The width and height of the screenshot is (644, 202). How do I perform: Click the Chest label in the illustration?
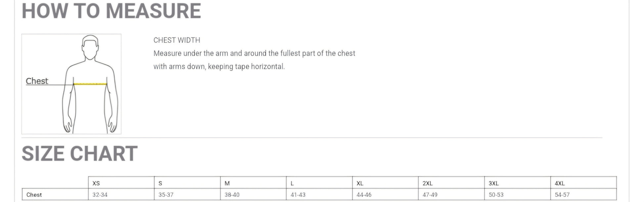37,81
